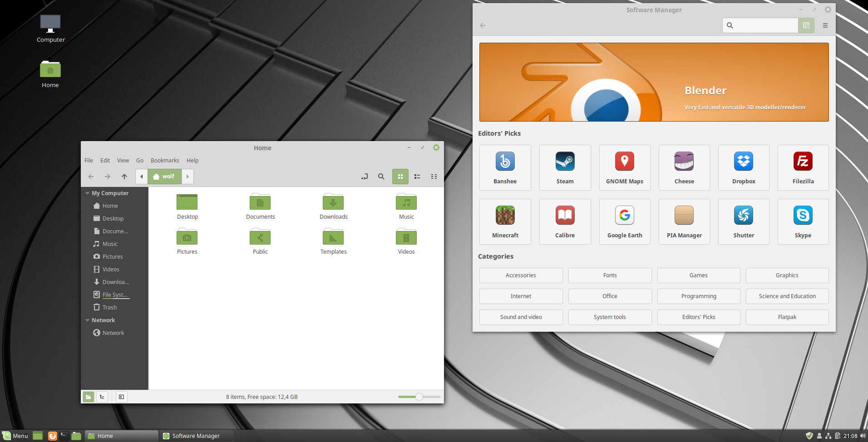The height and width of the screenshot is (442, 868).
Task: Hide the file manager sidebar
Action: [x=121, y=397]
